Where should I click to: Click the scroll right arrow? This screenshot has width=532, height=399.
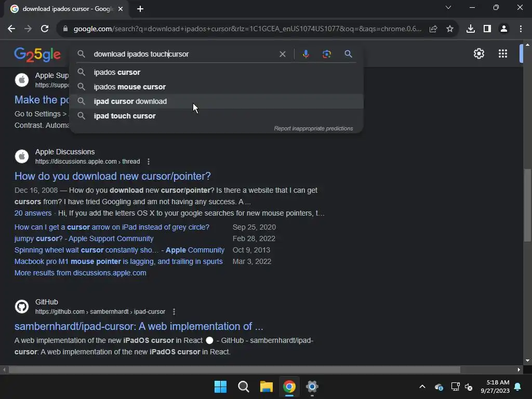point(519,369)
